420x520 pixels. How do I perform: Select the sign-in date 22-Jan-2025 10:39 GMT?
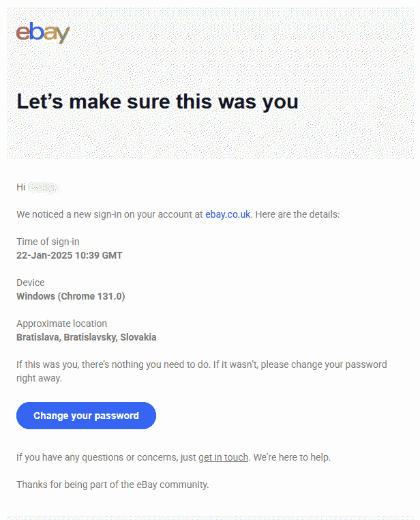(x=69, y=255)
